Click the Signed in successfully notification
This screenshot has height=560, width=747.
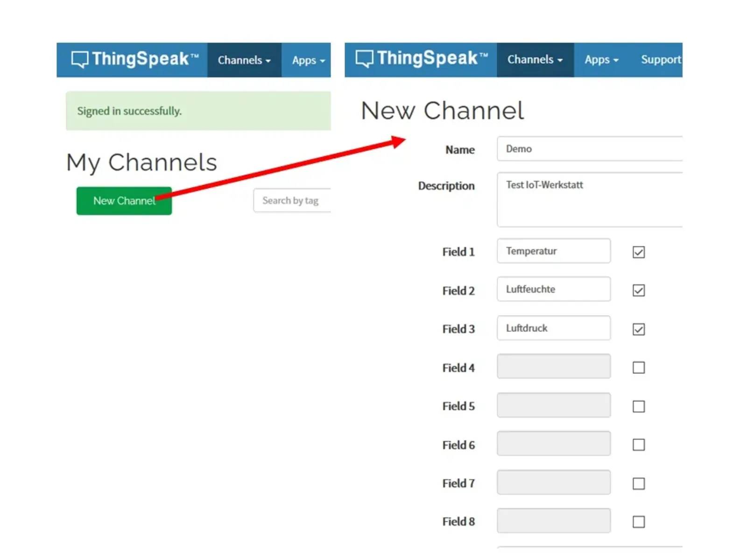click(197, 111)
